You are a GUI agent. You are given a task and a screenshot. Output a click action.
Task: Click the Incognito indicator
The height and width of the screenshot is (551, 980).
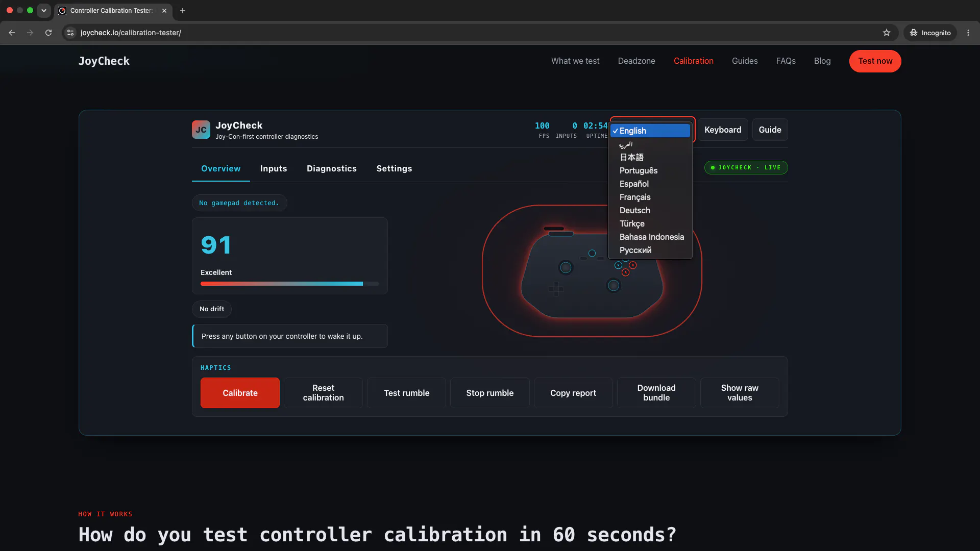[x=930, y=33]
